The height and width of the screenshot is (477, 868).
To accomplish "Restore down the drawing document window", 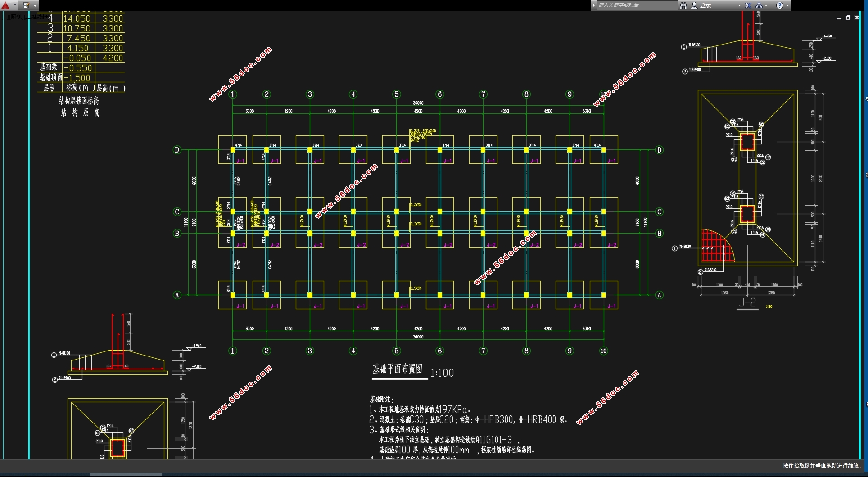I will pos(848,18).
